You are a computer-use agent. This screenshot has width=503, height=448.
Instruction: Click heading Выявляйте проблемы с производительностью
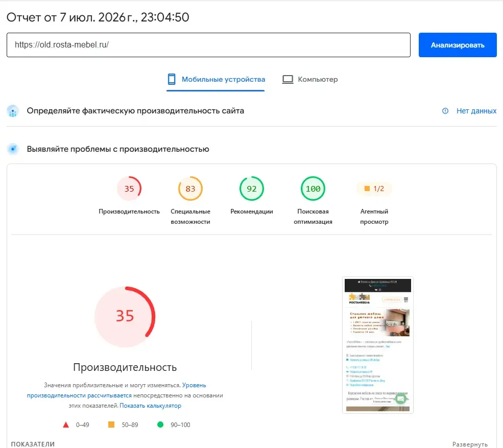tap(118, 149)
